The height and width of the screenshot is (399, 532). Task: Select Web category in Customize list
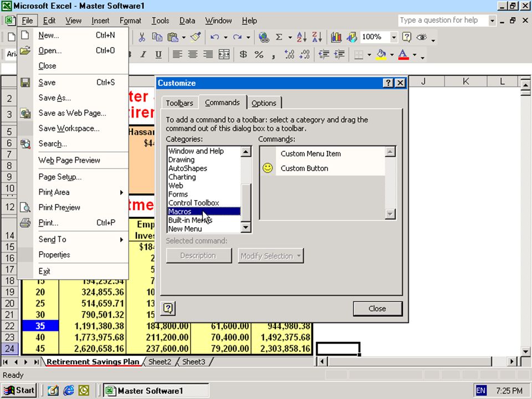click(x=203, y=185)
